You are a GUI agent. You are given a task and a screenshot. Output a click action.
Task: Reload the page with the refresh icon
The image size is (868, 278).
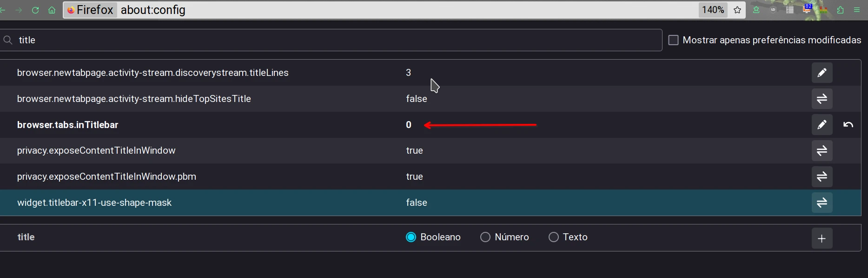click(x=35, y=10)
